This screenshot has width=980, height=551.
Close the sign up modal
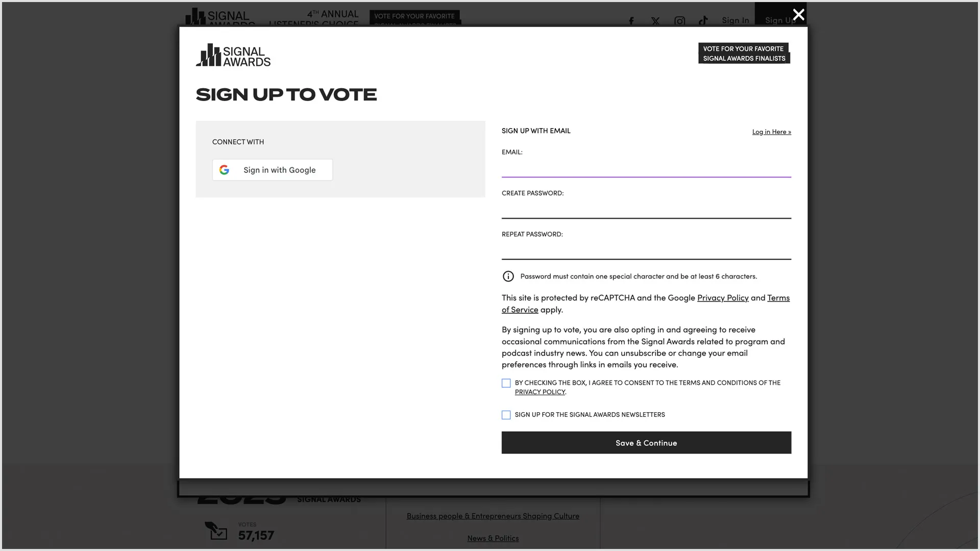click(798, 15)
